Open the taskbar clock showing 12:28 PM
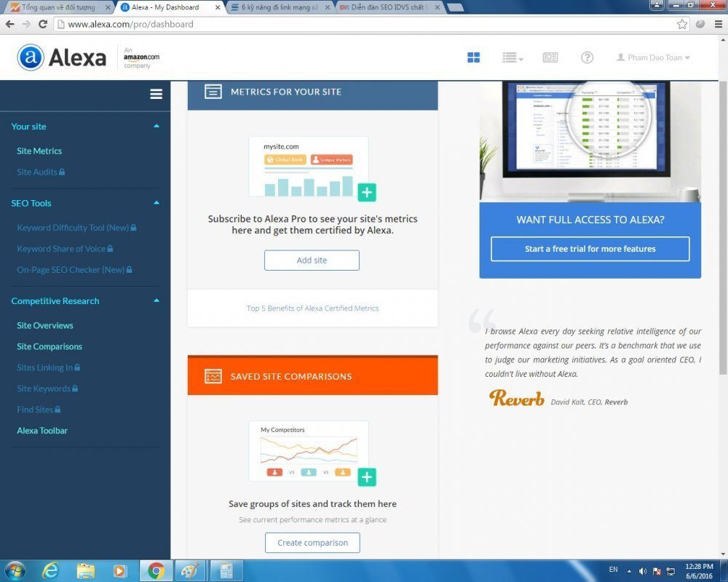This screenshot has height=582, width=728. pyautogui.click(x=699, y=571)
